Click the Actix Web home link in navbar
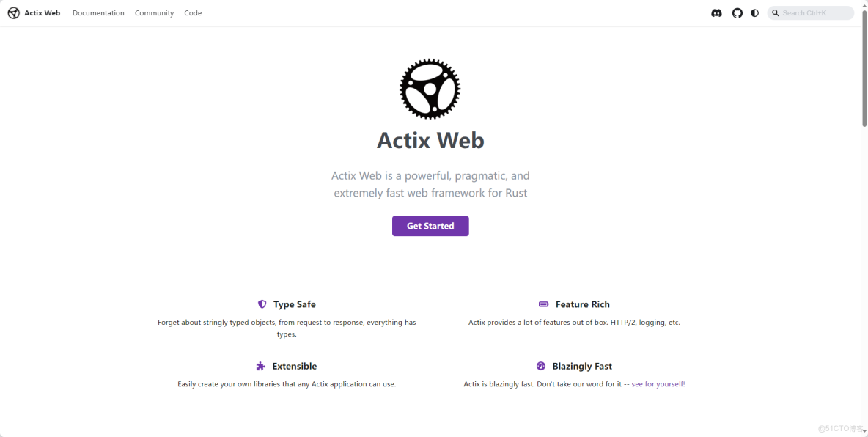868x437 pixels. tap(43, 12)
